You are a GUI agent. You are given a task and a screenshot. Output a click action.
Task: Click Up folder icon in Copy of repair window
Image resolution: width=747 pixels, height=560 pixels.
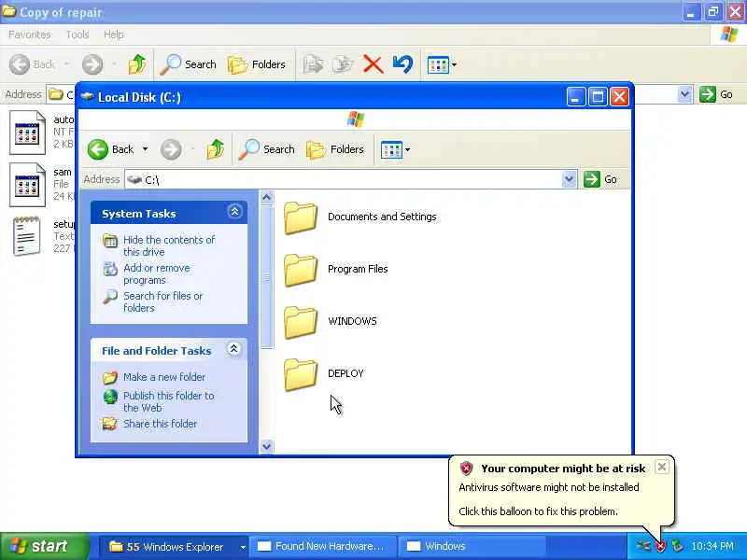click(x=137, y=64)
